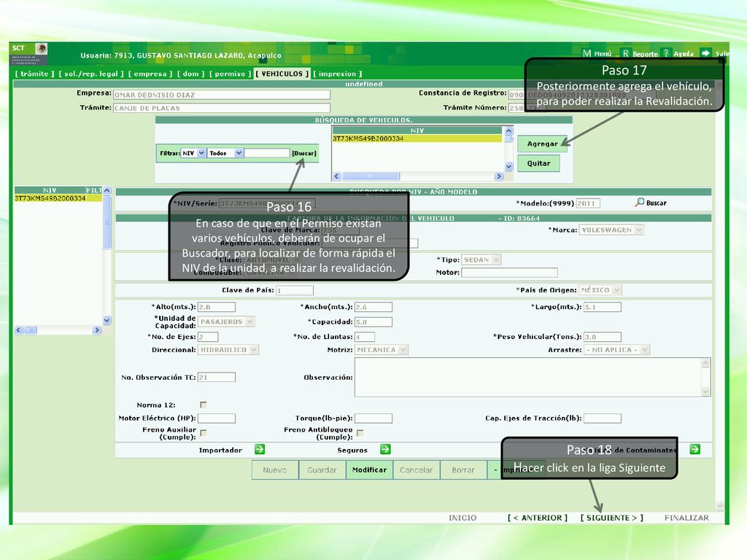Click the [Buscar] filter link

pyautogui.click(x=304, y=153)
